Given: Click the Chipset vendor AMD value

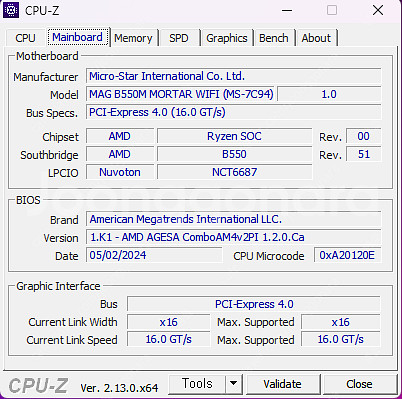Looking at the screenshot, I should [120, 136].
